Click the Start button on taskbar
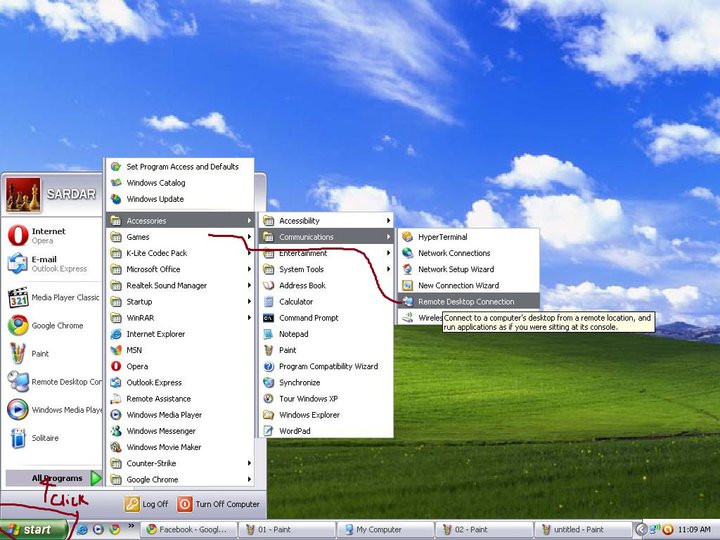This screenshot has width=720, height=540. tap(34, 529)
